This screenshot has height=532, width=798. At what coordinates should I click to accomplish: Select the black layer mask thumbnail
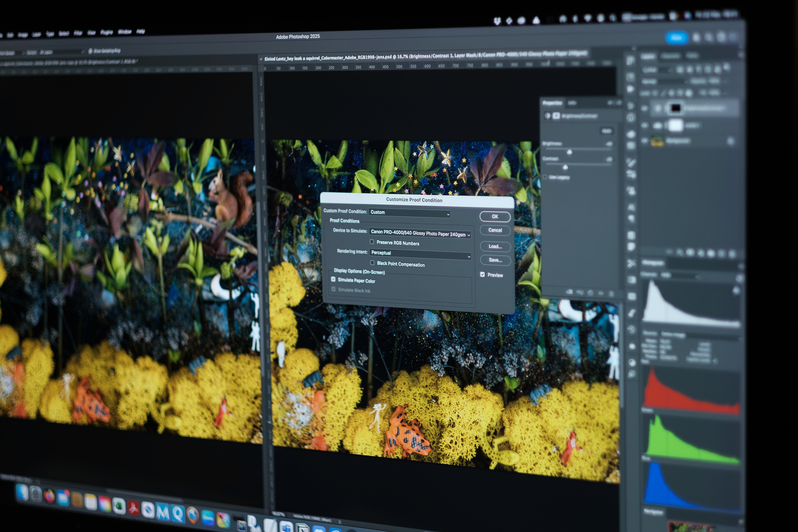(676, 108)
